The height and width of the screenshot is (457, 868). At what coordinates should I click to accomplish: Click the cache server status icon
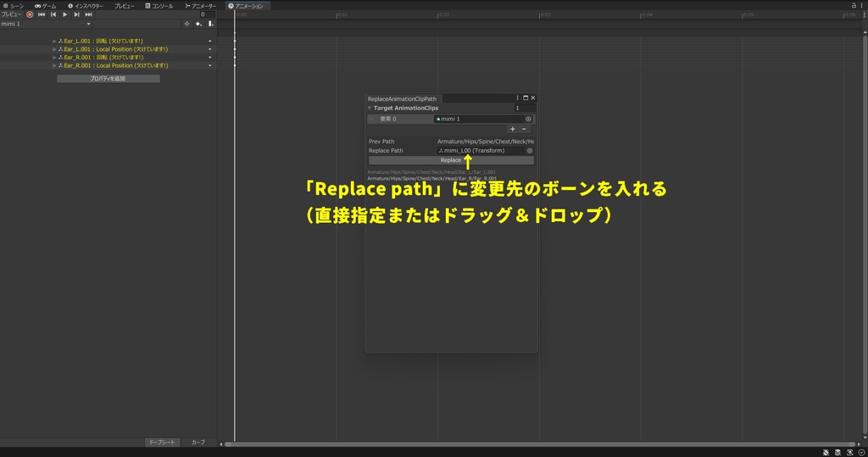pyautogui.click(x=838, y=453)
